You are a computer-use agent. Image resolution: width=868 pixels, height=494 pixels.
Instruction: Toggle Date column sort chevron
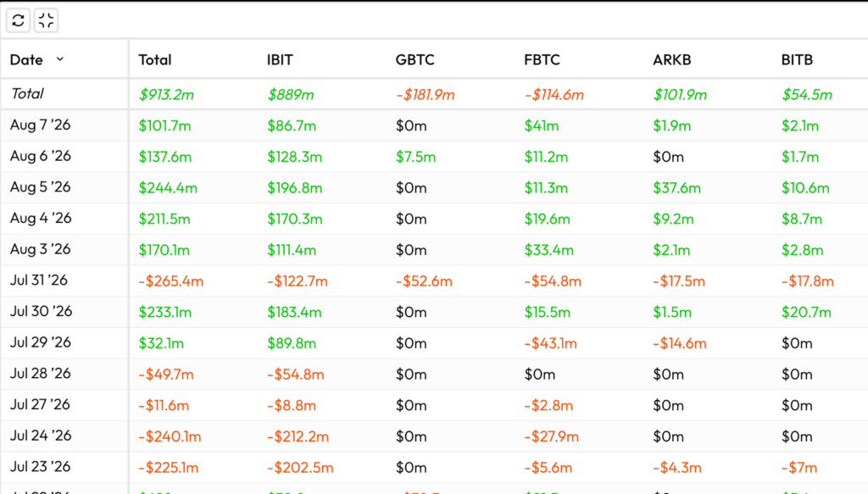(60, 58)
